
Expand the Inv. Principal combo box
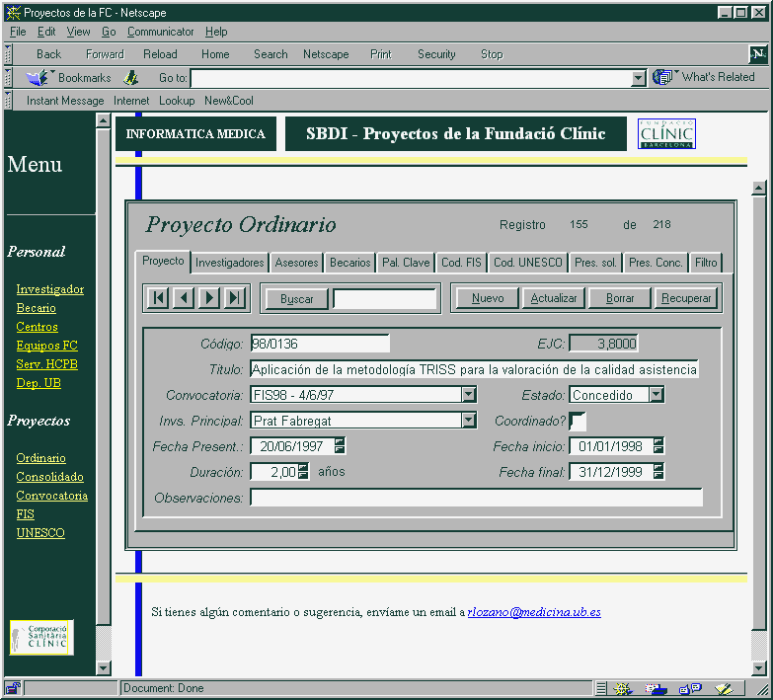469,421
